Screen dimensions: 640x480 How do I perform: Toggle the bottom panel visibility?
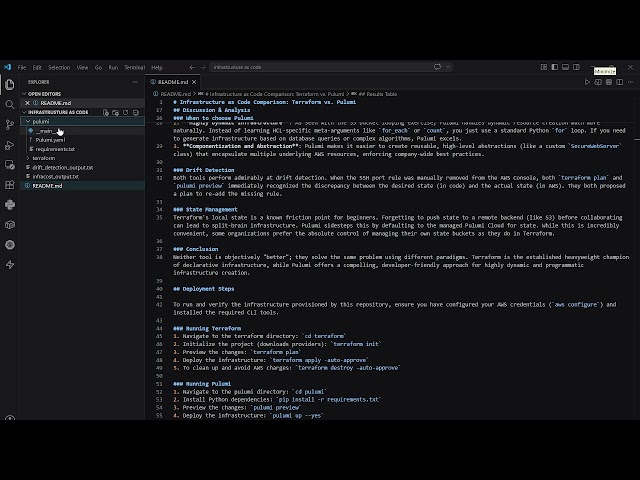565,67
